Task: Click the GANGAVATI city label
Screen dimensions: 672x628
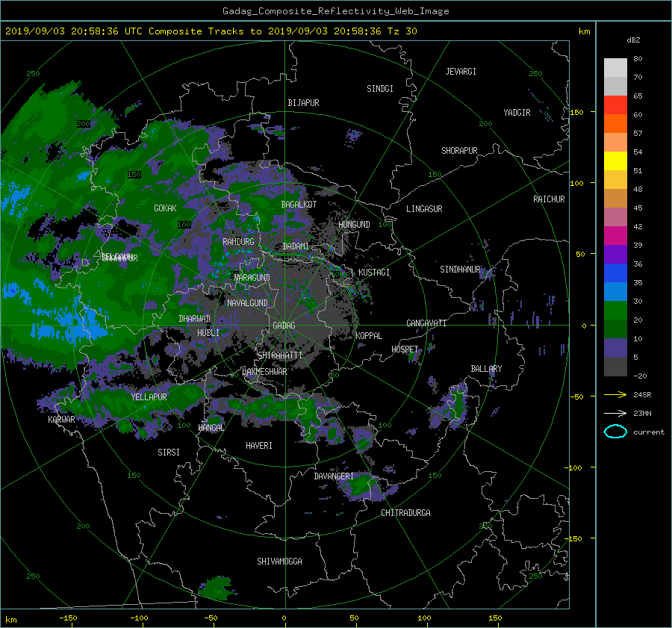Action: [426, 323]
